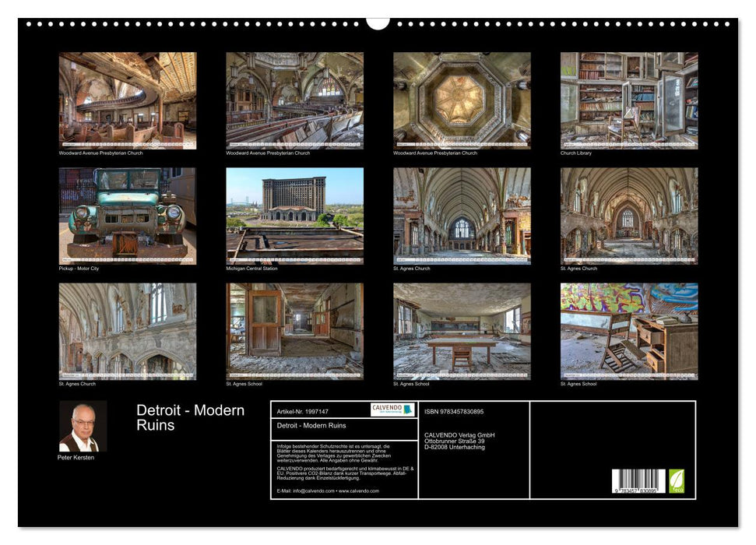Select the green eco leaf emblem
756x545 pixels.
tap(676, 480)
